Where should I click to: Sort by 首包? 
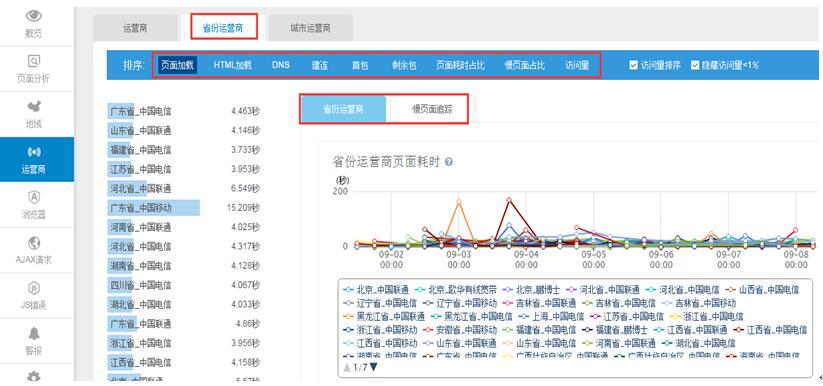[360, 66]
